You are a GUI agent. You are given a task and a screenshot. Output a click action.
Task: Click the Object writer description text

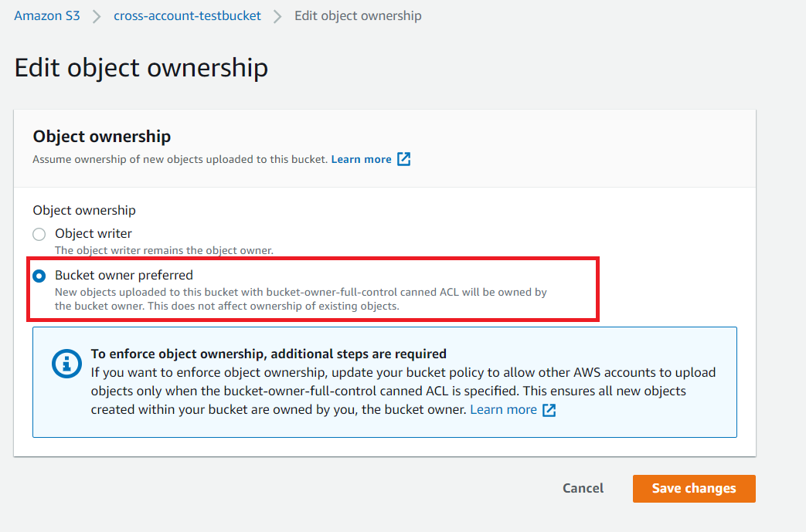click(x=164, y=250)
